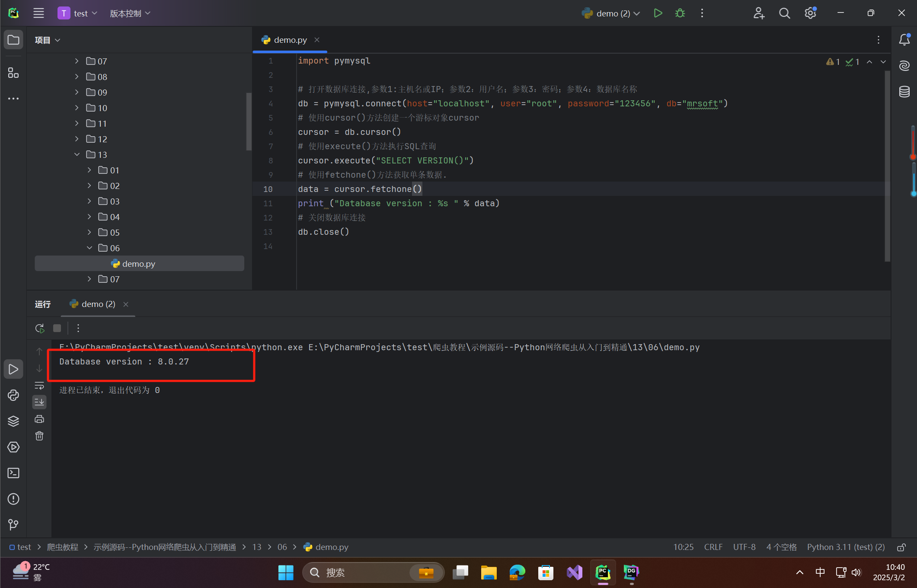This screenshot has width=917, height=588.
Task: Open more run actions menu in title bar
Action: pos(702,13)
